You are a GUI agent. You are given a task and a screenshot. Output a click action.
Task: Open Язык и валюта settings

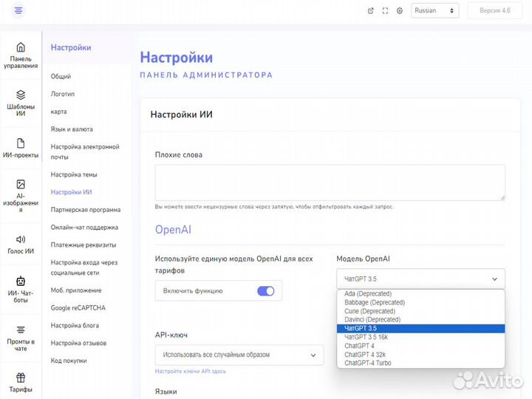(72, 129)
